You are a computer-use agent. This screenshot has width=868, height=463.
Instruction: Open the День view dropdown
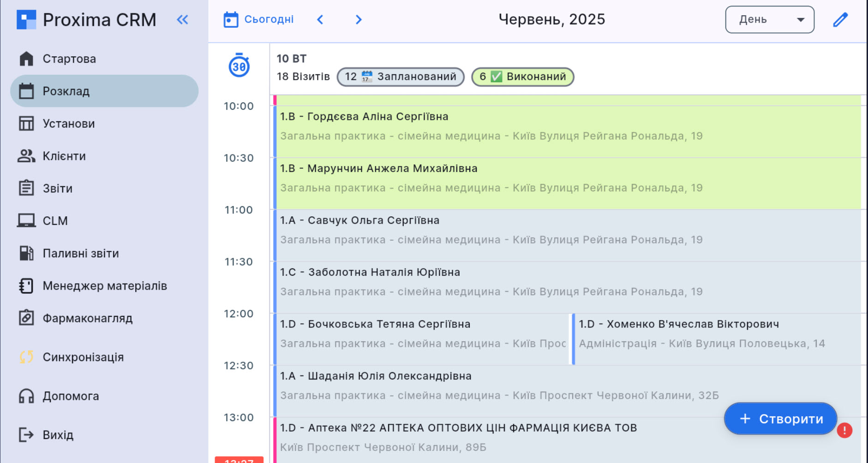(x=769, y=19)
